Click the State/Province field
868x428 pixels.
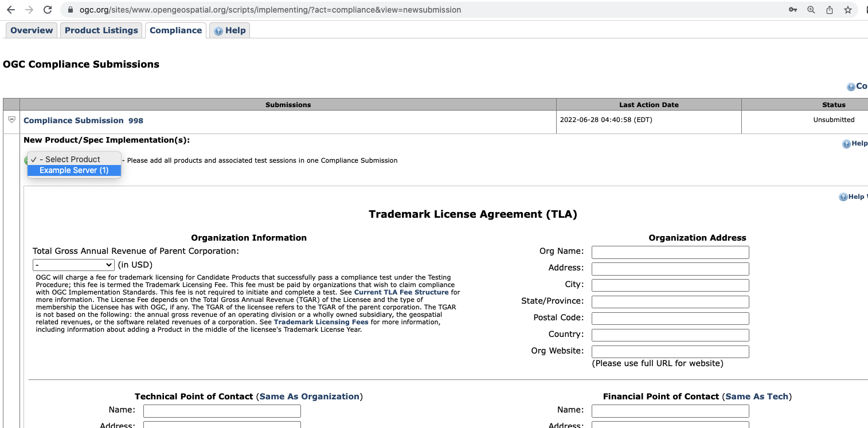[670, 302]
